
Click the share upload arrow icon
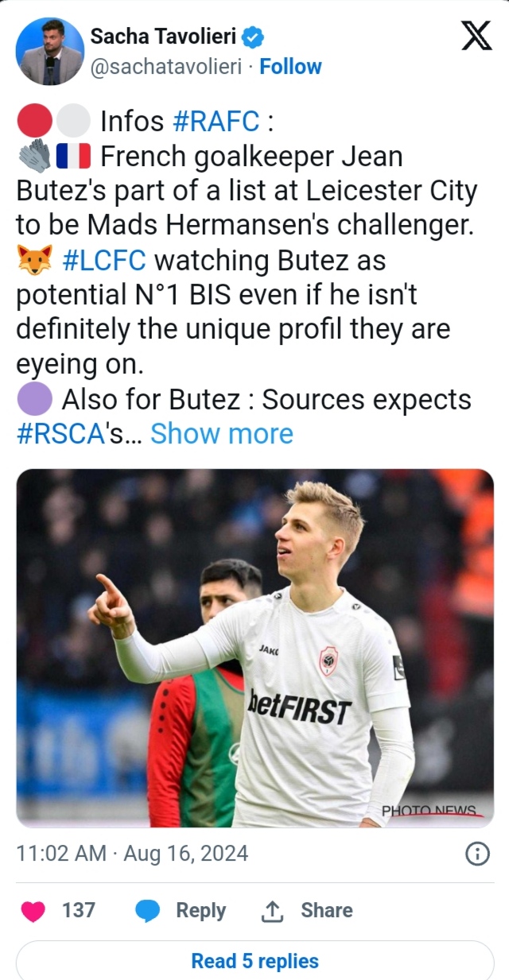click(273, 911)
